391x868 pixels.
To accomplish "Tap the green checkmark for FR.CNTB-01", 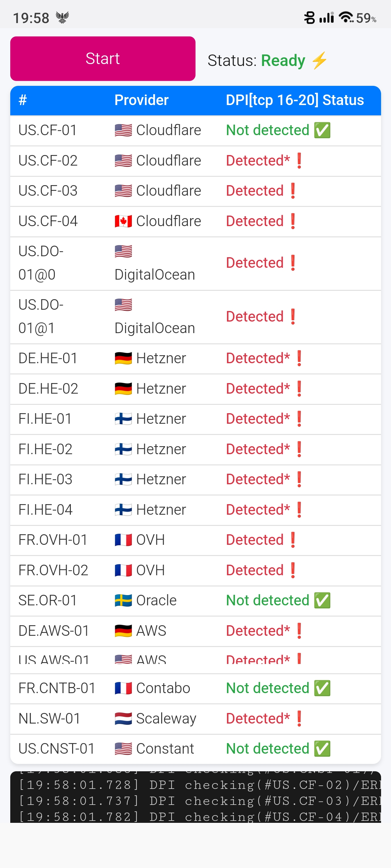I will [x=322, y=688].
